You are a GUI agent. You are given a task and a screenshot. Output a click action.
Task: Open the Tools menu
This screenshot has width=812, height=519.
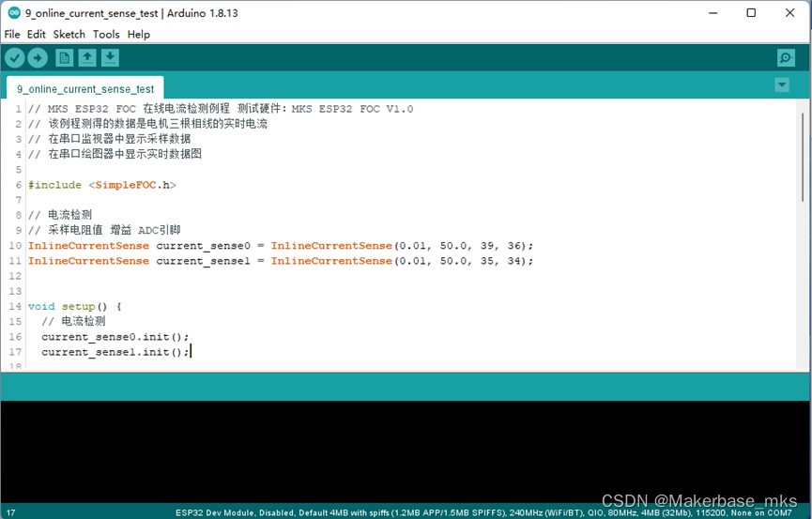(106, 34)
